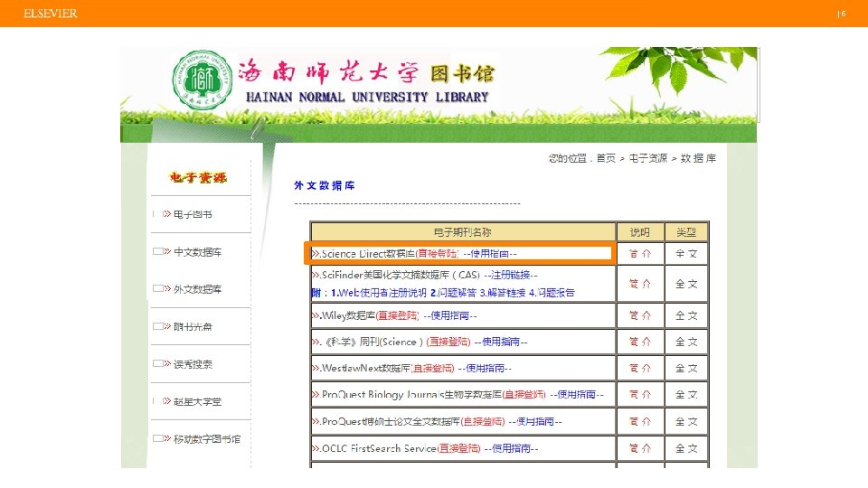The width and height of the screenshot is (868, 488).
Task: Click 全文 in the Wiley row
Action: coord(686,315)
